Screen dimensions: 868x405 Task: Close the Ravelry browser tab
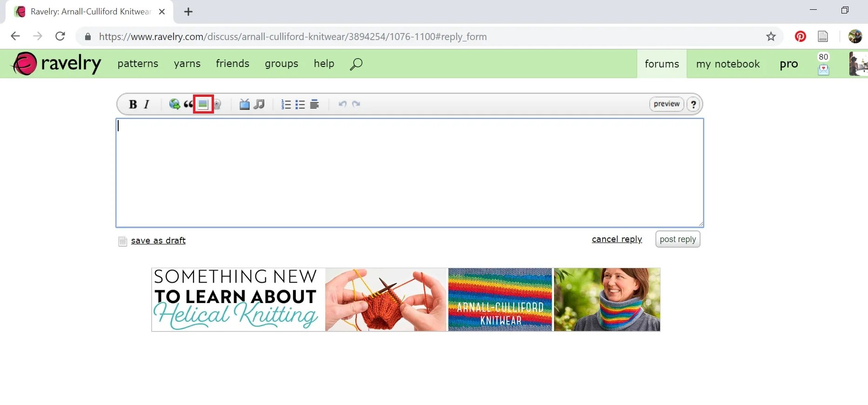point(162,12)
